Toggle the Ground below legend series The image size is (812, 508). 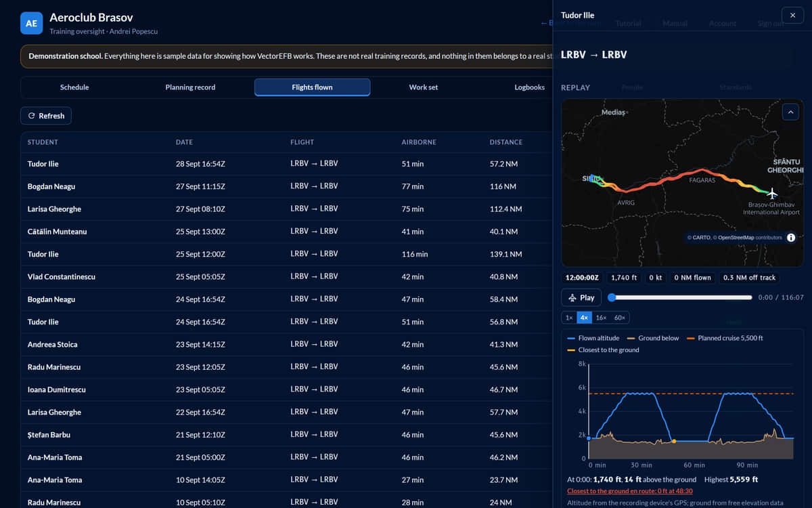pos(653,338)
